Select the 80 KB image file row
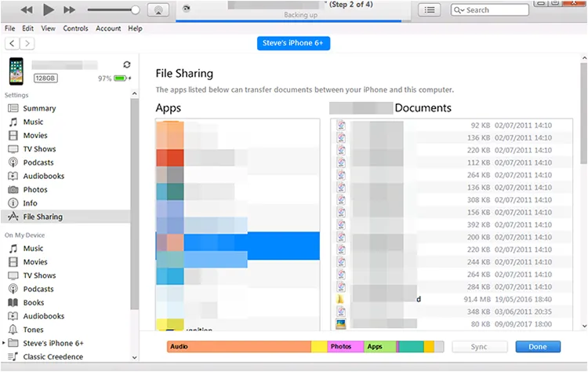 [452, 324]
